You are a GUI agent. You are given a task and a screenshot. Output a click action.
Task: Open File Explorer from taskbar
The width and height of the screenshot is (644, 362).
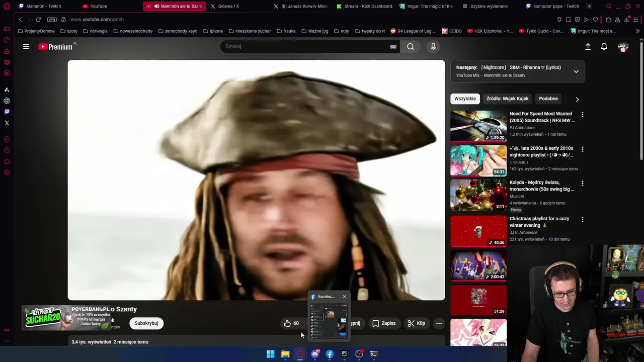pos(285,354)
